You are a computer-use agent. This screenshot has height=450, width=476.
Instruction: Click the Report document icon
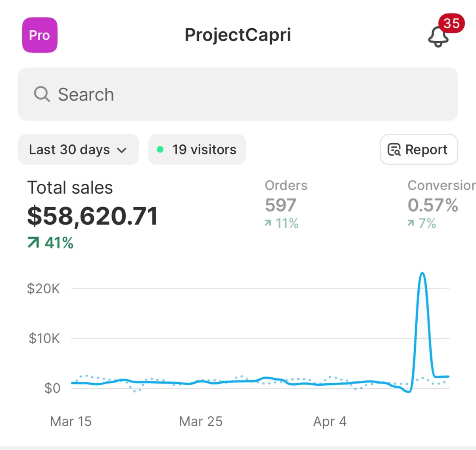[x=394, y=150]
